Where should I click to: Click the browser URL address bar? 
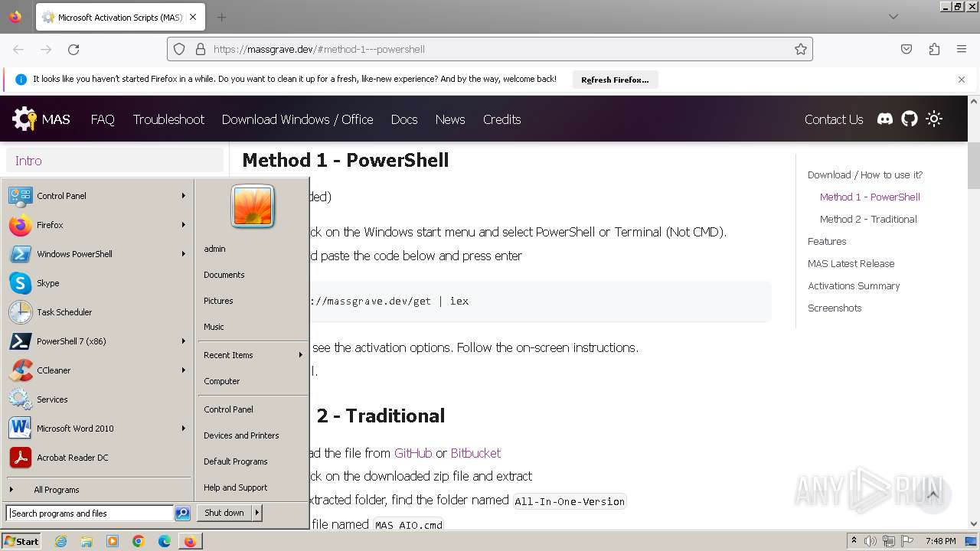[490, 49]
